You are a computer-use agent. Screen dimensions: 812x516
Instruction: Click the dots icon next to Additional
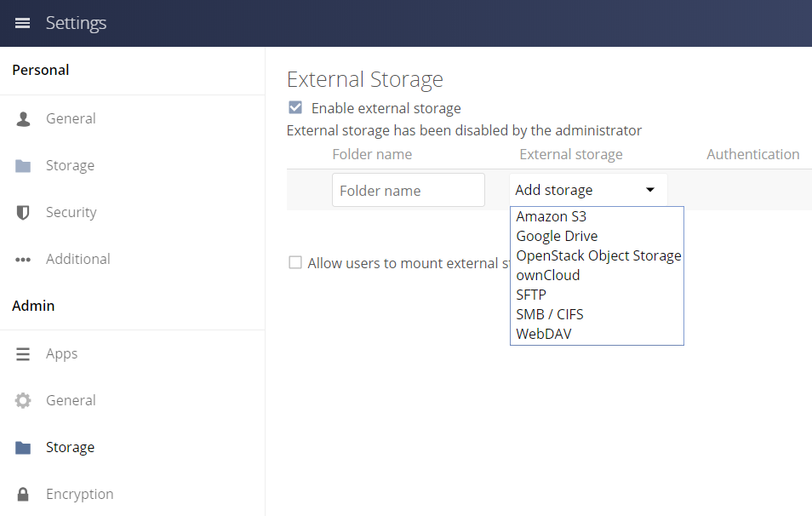tap(23, 259)
